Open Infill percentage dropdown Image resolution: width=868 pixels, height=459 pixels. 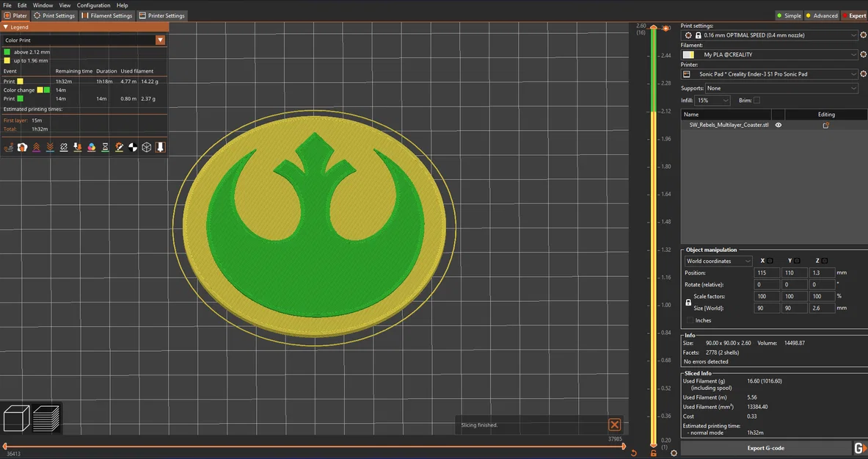coord(712,101)
